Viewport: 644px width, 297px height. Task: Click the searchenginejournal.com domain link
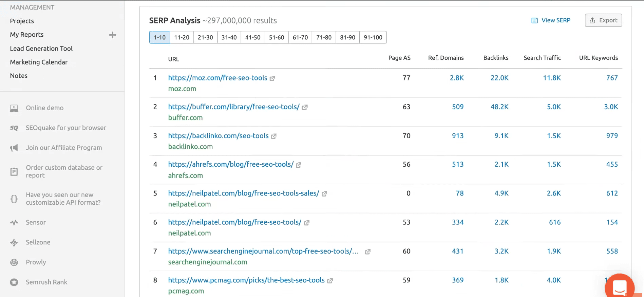(208, 262)
